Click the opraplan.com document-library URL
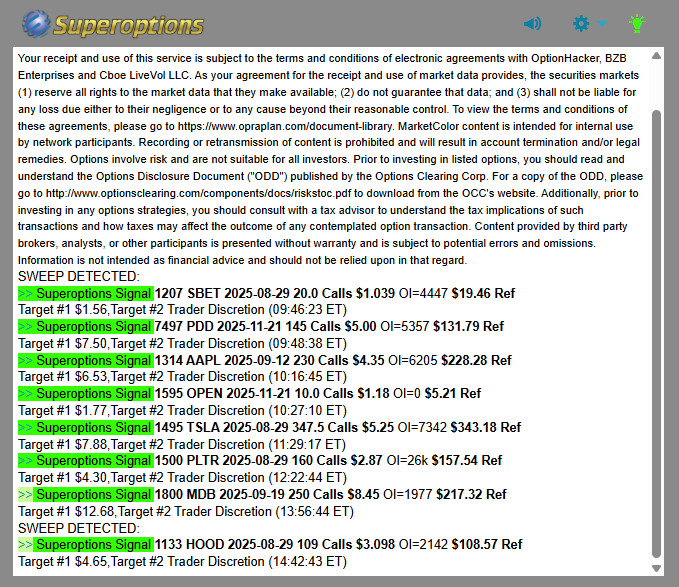679x587 pixels. coord(316,126)
